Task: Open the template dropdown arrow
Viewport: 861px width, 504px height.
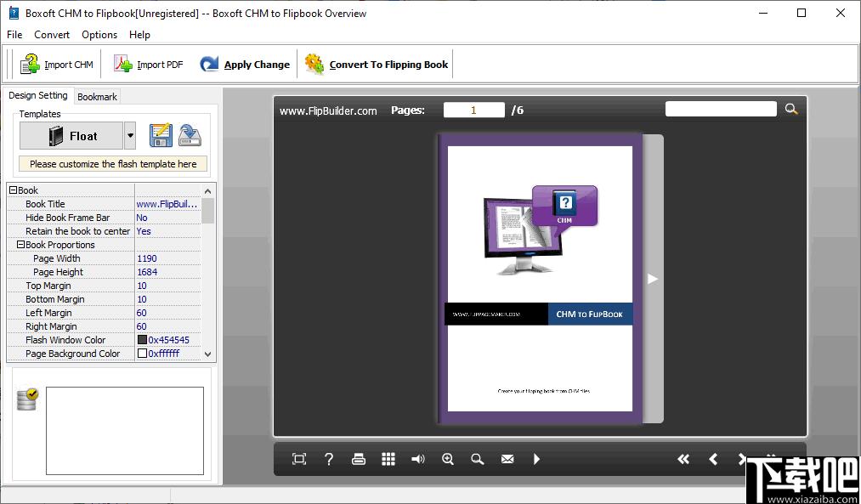Action: click(129, 136)
